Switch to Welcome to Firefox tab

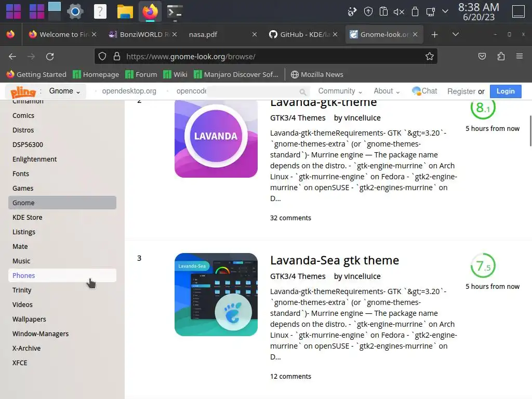(63, 34)
